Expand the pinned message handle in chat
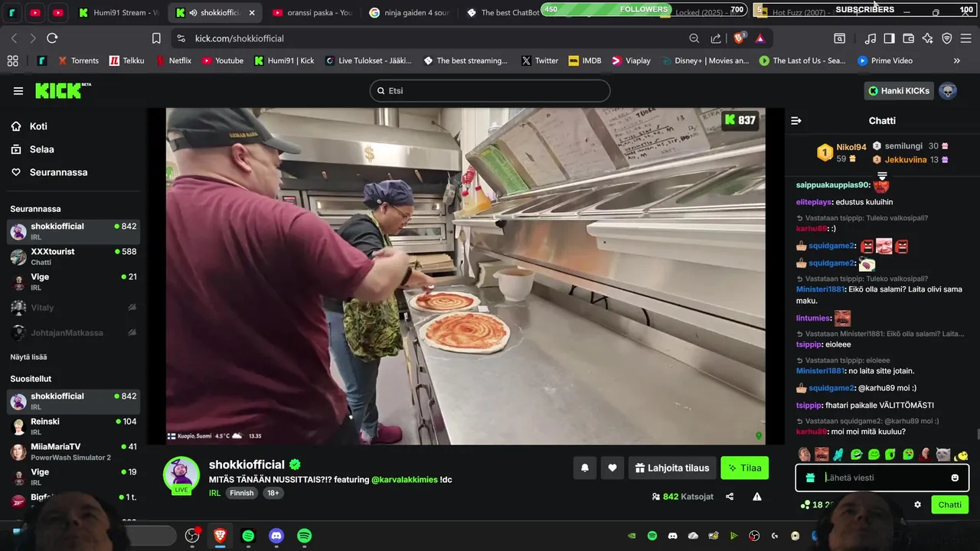This screenshot has height=551, width=980. coord(882,176)
